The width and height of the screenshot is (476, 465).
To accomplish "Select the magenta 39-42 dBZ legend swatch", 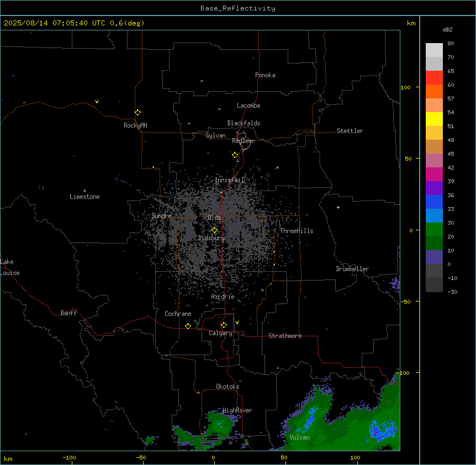I will (434, 175).
